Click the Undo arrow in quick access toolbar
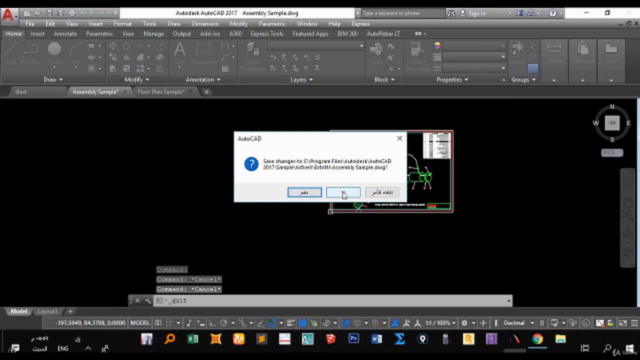 pos(84,13)
